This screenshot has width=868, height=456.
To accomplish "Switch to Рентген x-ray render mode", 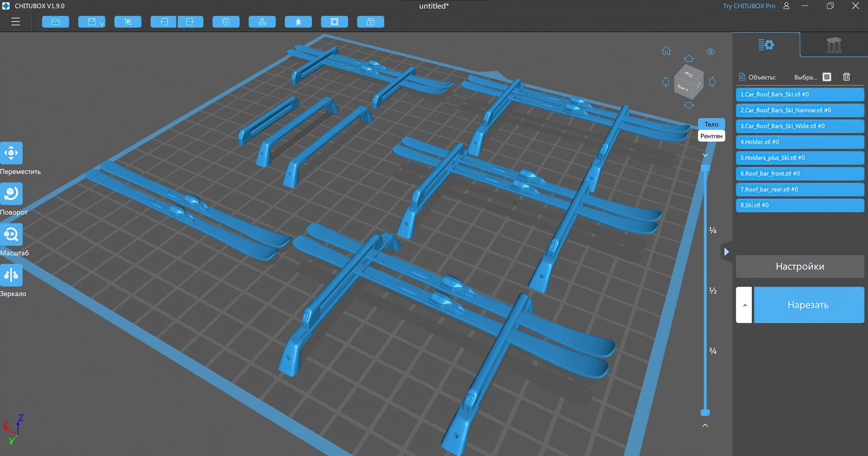I will [712, 136].
